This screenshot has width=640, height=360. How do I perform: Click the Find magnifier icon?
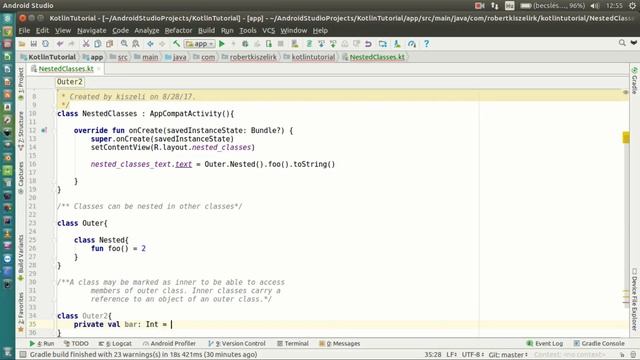click(124, 44)
